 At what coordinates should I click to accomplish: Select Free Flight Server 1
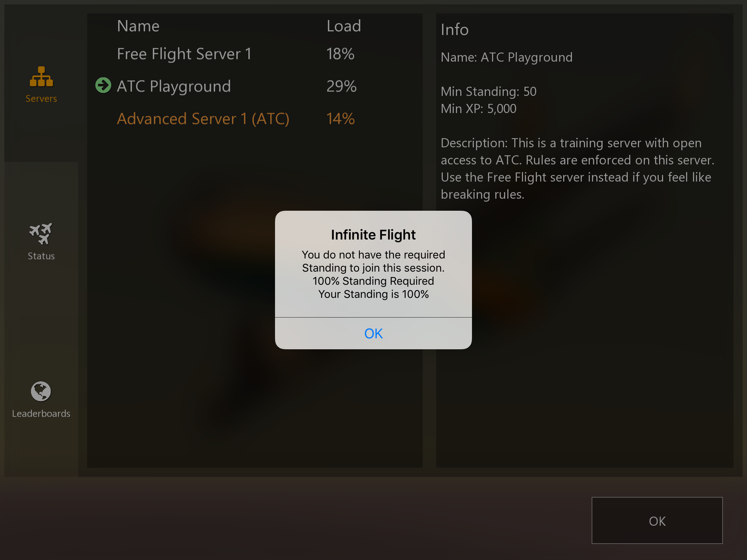pyautogui.click(x=255, y=54)
